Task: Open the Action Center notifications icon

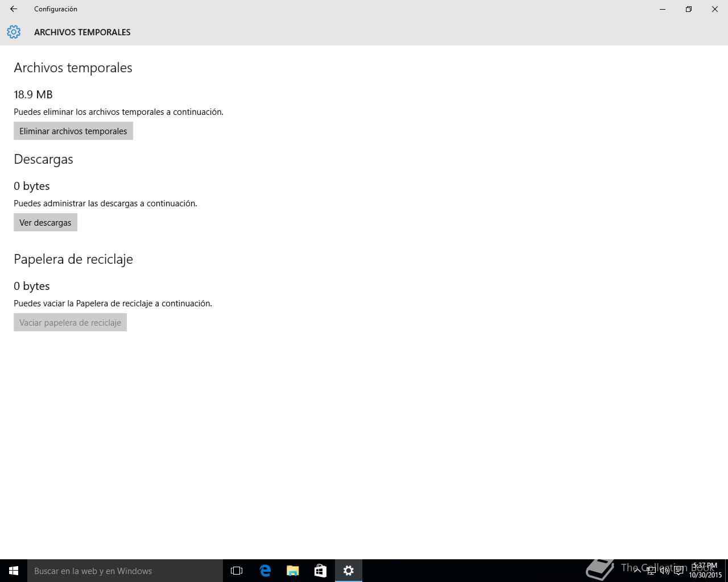Action: 679,571
